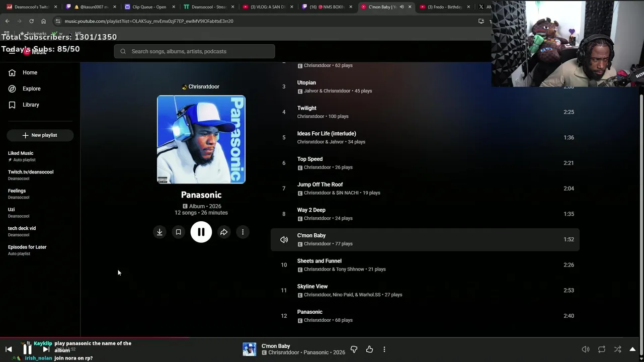The image size is (644, 362).
Task: Like C'mon Baby with thumbs up
Action: (369, 349)
